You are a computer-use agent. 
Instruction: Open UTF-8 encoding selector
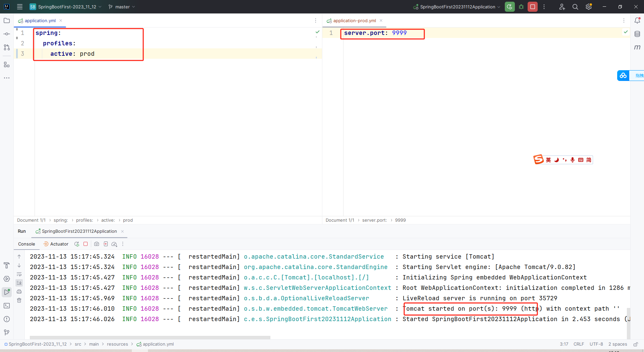[596, 344]
